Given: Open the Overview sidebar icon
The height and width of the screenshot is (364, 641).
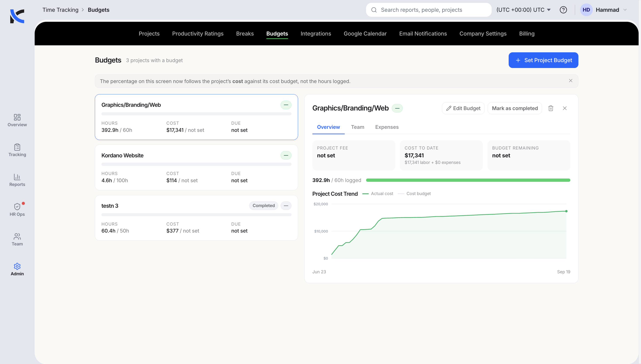Looking at the screenshot, I should click(17, 120).
